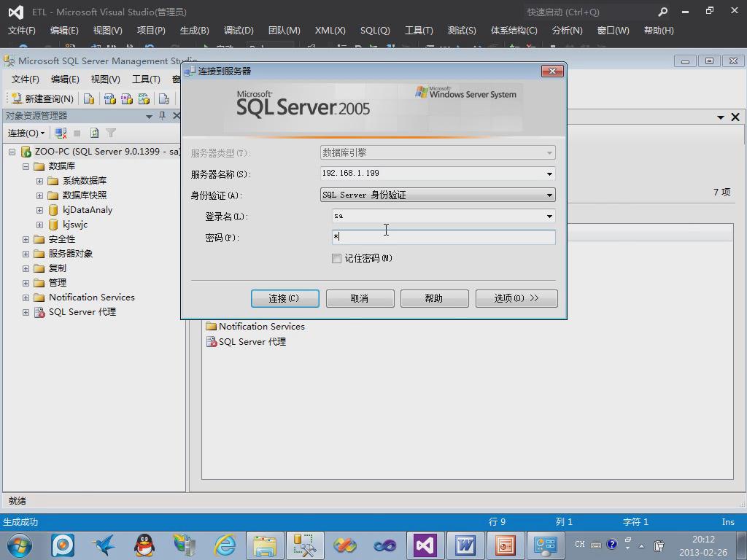Switch to Word taskbar icon
Screen dimensions: 747x560
coord(465,545)
